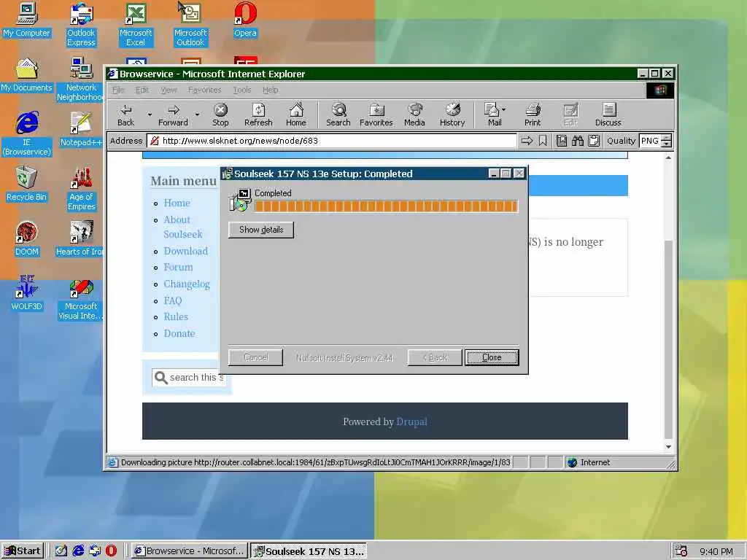Go to Home using the house icon
The height and width of the screenshot is (560, 747).
pos(296,115)
